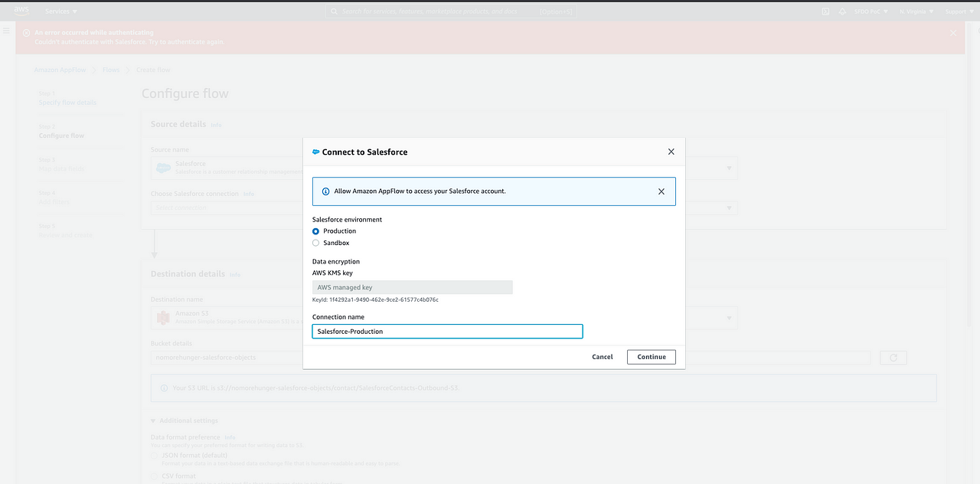Click the AWS logo in top bar
Screen dimensions: 980x484
tap(21, 11)
